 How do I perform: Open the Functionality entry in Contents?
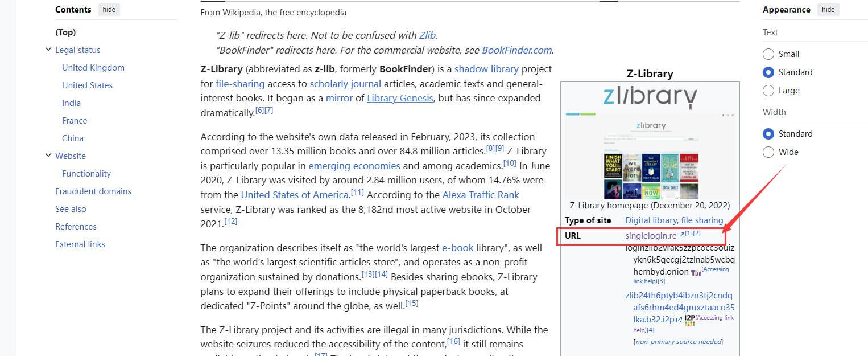pos(86,174)
